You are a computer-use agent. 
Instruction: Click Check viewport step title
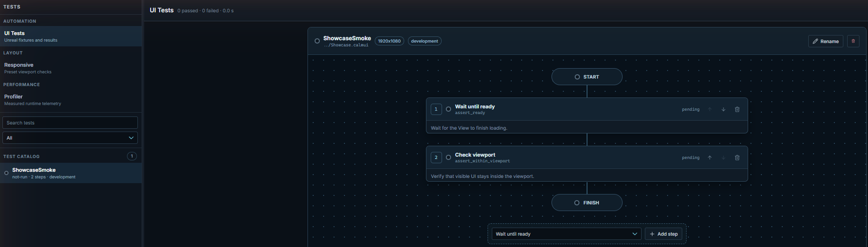pyautogui.click(x=475, y=155)
